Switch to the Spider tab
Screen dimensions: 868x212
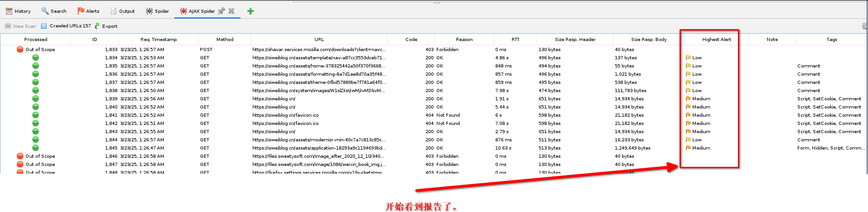pos(157,11)
